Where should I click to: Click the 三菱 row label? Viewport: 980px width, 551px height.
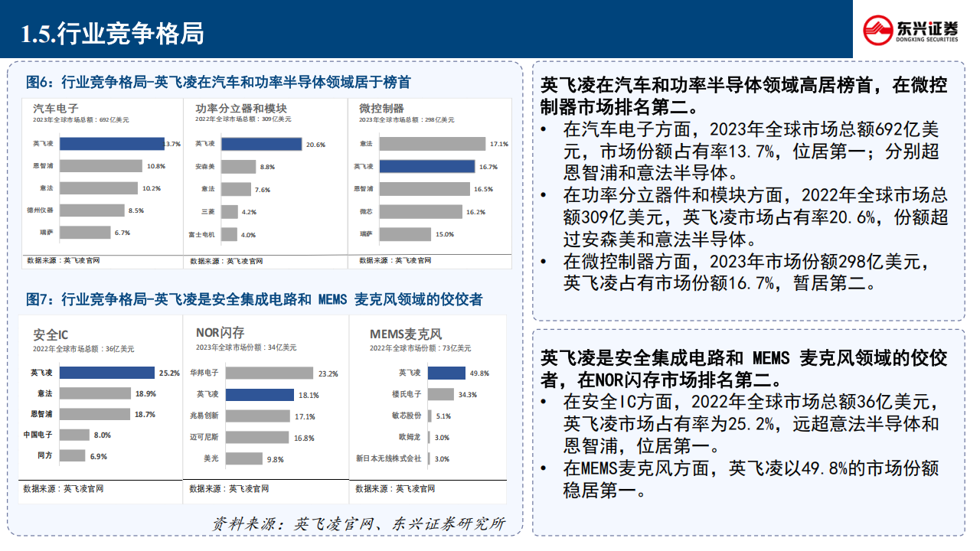(x=207, y=211)
